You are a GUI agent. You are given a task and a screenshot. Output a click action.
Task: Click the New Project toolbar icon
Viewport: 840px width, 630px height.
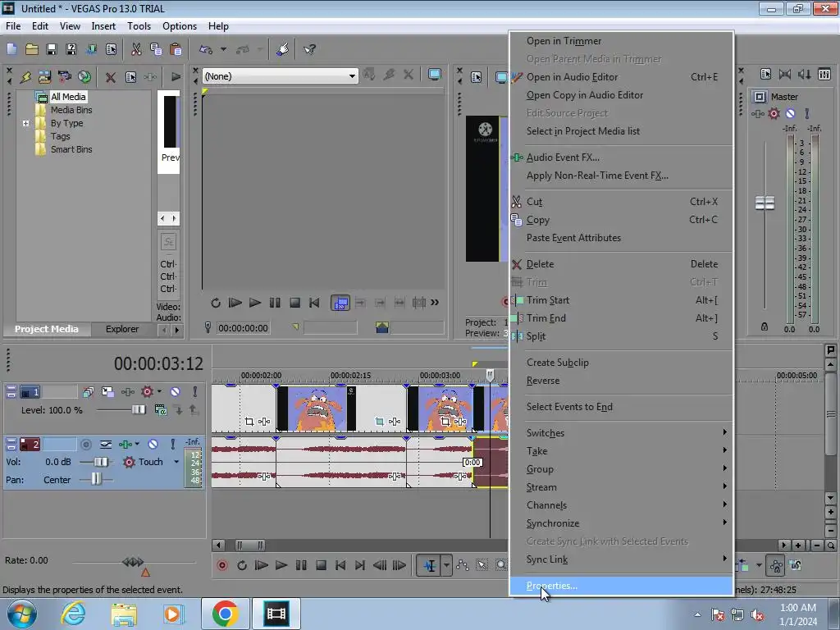click(11, 49)
